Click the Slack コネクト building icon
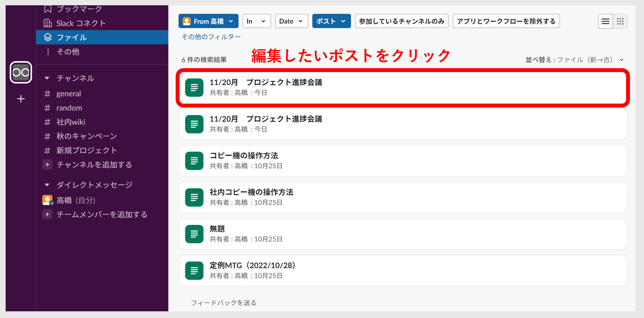Screen dimensions: 644x318 (x=48, y=23)
